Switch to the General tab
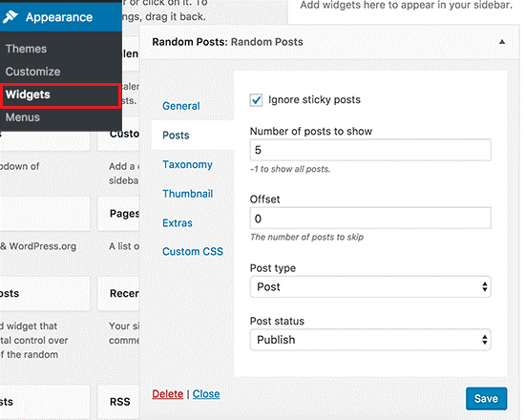The height and width of the screenshot is (420, 525). coord(181,106)
